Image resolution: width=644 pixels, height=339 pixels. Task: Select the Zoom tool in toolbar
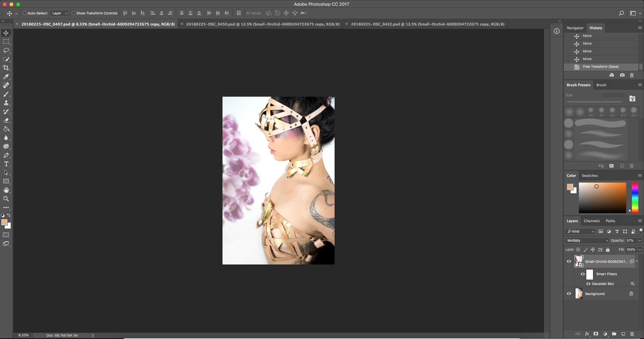tap(6, 199)
